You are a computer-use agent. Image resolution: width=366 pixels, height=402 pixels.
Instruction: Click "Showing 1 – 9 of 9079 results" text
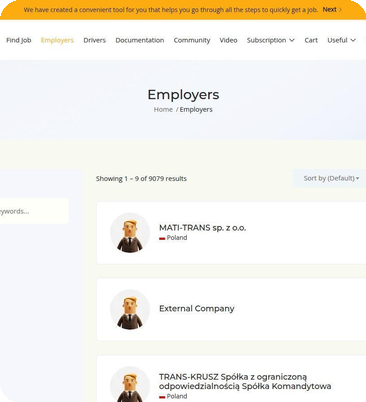[141, 179]
